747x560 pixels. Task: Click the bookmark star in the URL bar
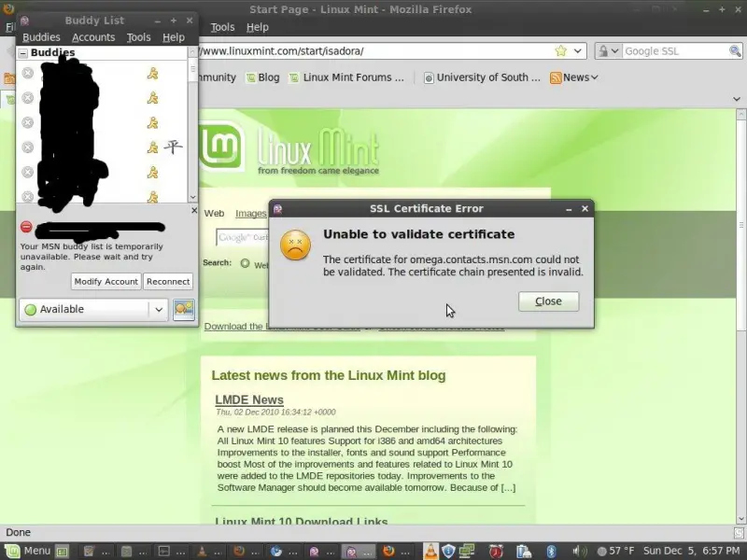tap(561, 51)
